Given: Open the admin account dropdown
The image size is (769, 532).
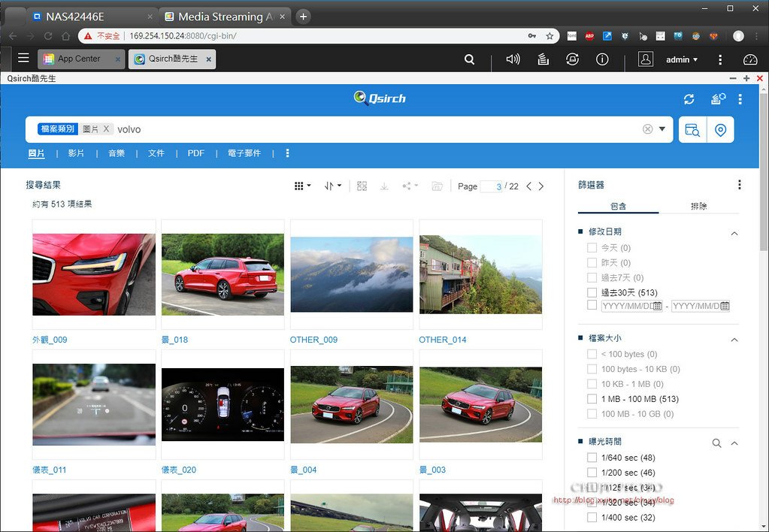Looking at the screenshot, I should [x=682, y=59].
